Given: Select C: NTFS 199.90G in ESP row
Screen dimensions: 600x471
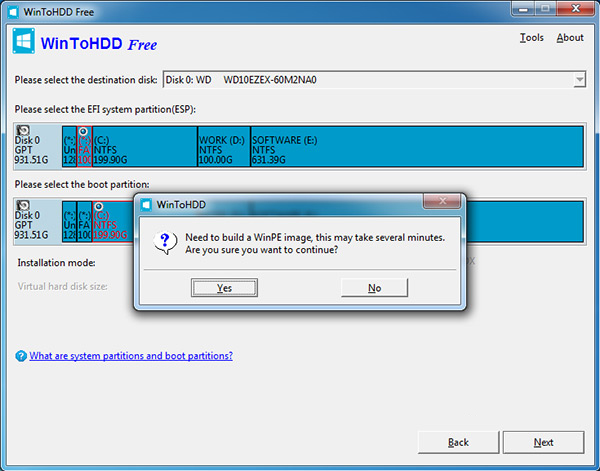Looking at the screenshot, I should coord(145,147).
